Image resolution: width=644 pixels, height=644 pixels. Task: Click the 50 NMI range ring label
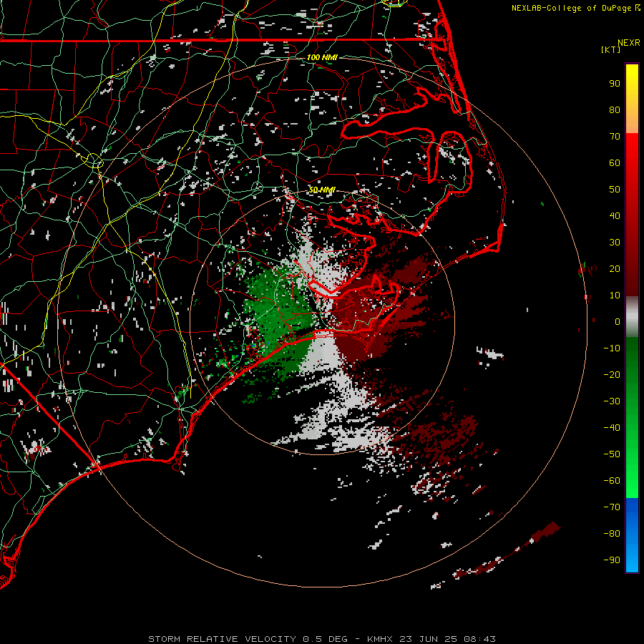click(322, 190)
